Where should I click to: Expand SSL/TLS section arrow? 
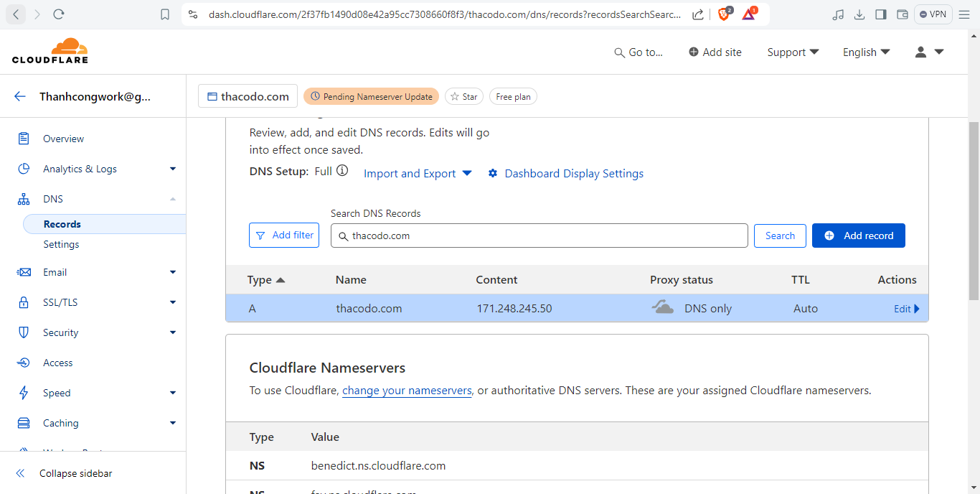[x=172, y=302]
